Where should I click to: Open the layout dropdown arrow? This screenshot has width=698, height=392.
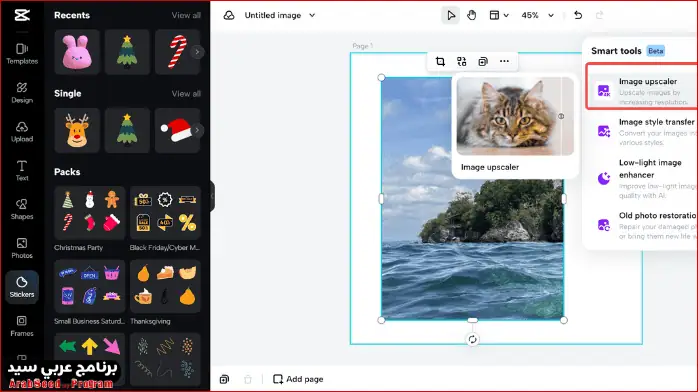pyautogui.click(x=506, y=15)
